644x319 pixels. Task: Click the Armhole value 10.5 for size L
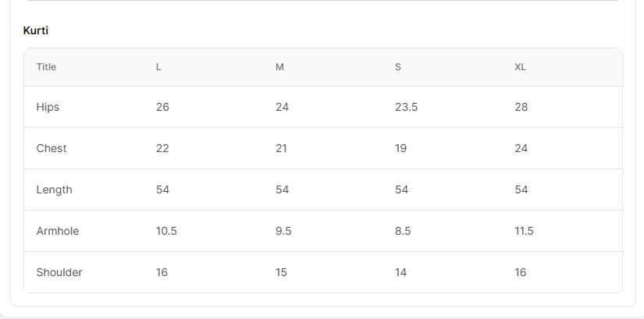point(166,231)
